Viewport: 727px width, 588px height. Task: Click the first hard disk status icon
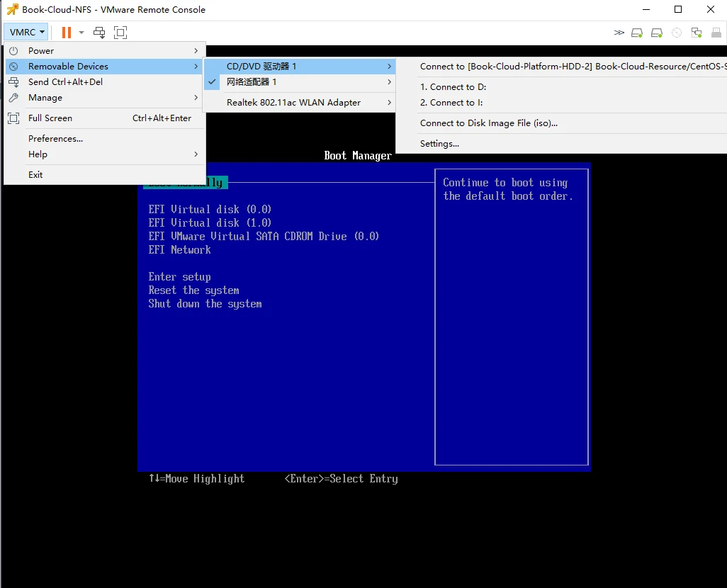tap(637, 33)
